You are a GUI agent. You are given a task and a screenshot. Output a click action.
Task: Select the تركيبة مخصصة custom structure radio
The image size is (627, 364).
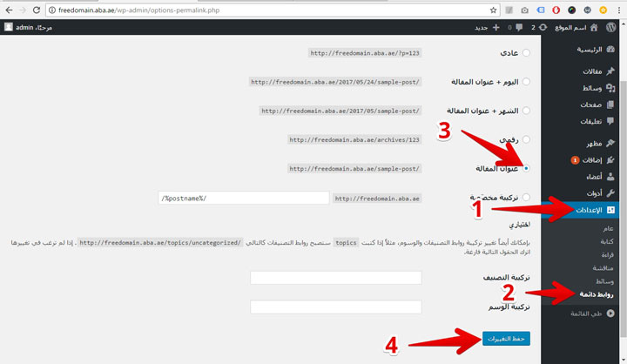(x=526, y=197)
